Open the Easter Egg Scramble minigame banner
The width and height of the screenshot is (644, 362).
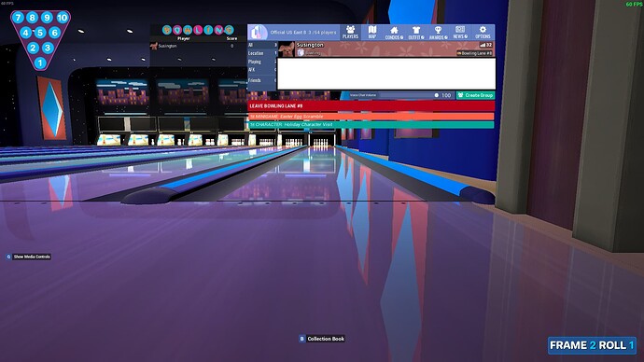click(x=371, y=117)
